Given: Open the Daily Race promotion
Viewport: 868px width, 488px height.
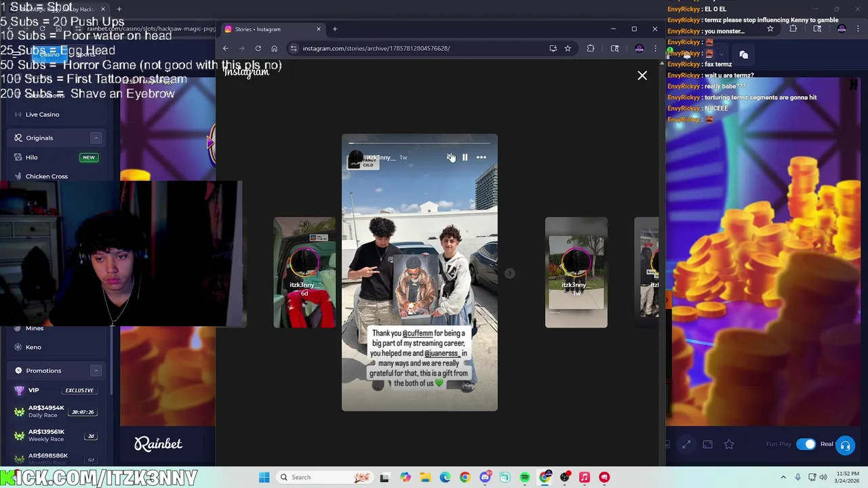Looking at the screenshot, I should [x=56, y=411].
